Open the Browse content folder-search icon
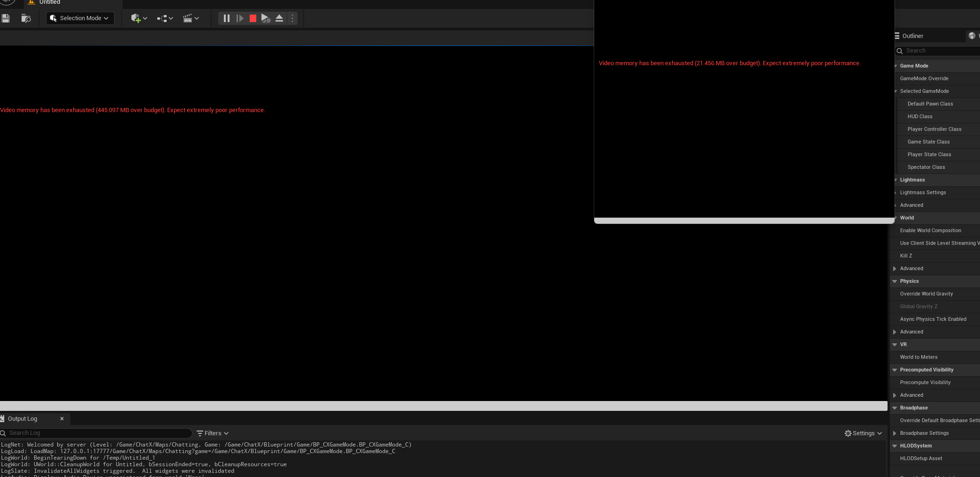 tap(26, 18)
